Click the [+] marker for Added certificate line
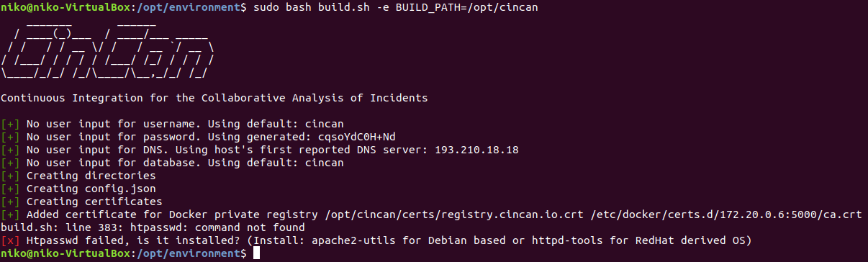868x262 pixels. pos(10,214)
